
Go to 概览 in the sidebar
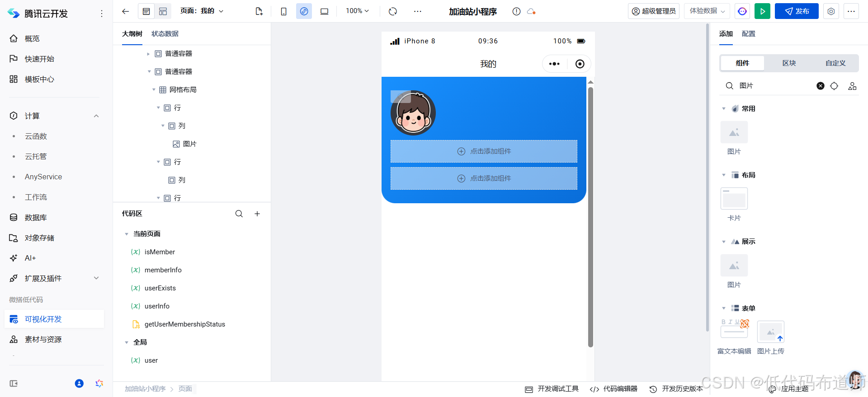pyautogui.click(x=32, y=39)
